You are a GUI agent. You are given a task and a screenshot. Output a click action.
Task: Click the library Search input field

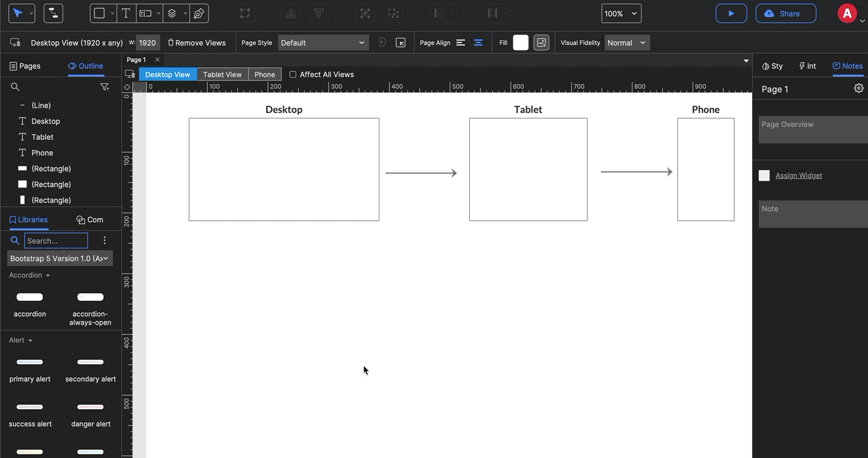coord(56,241)
